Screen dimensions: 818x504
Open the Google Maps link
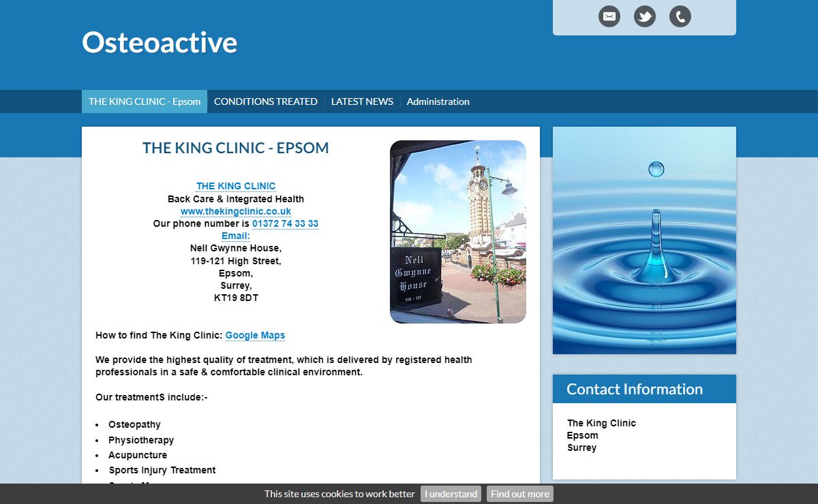(255, 335)
